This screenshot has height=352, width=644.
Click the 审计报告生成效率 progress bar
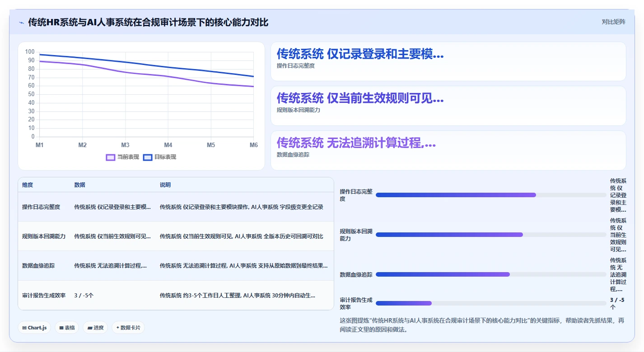pos(491,303)
